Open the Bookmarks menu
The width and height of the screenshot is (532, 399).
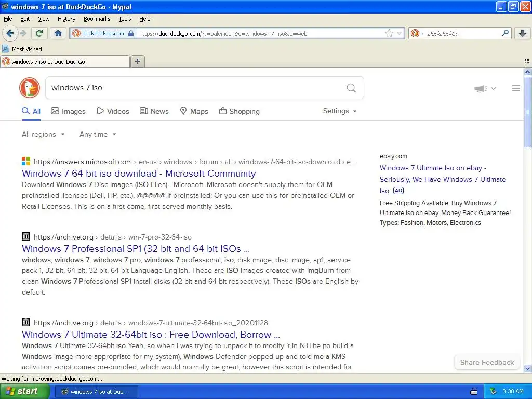[97, 19]
